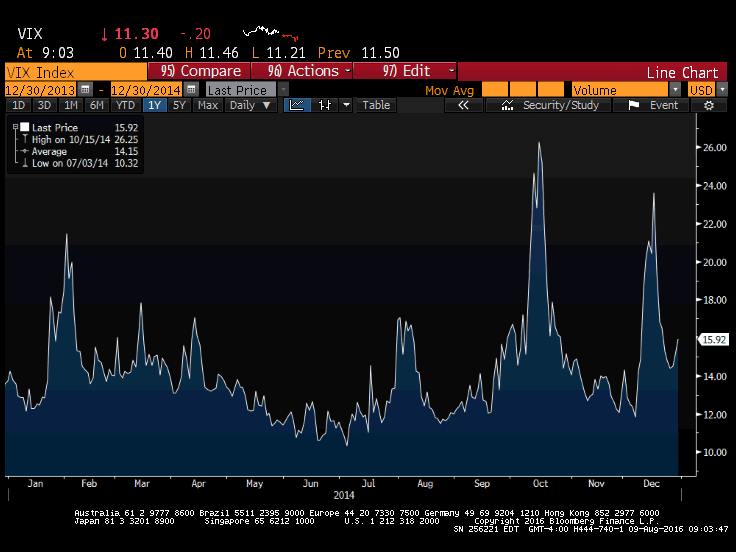
Task: Open the 96) Actions menu
Action: (301, 71)
